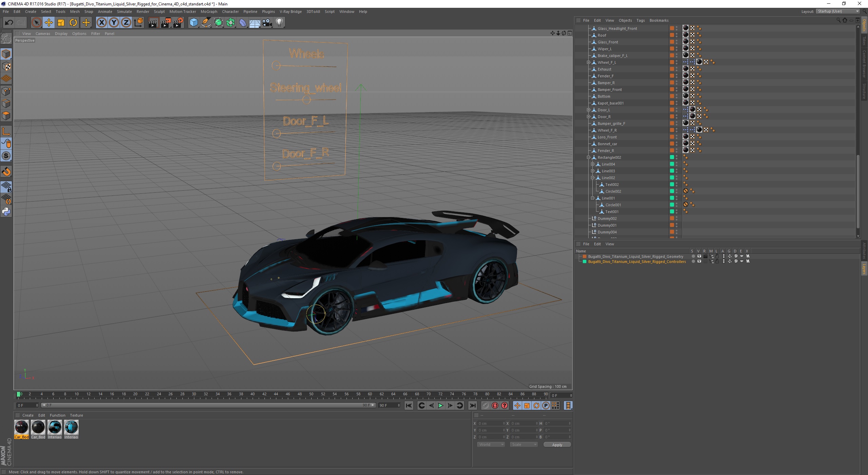Click the deformer bend icon
The width and height of the screenshot is (868, 475).
tap(243, 23)
